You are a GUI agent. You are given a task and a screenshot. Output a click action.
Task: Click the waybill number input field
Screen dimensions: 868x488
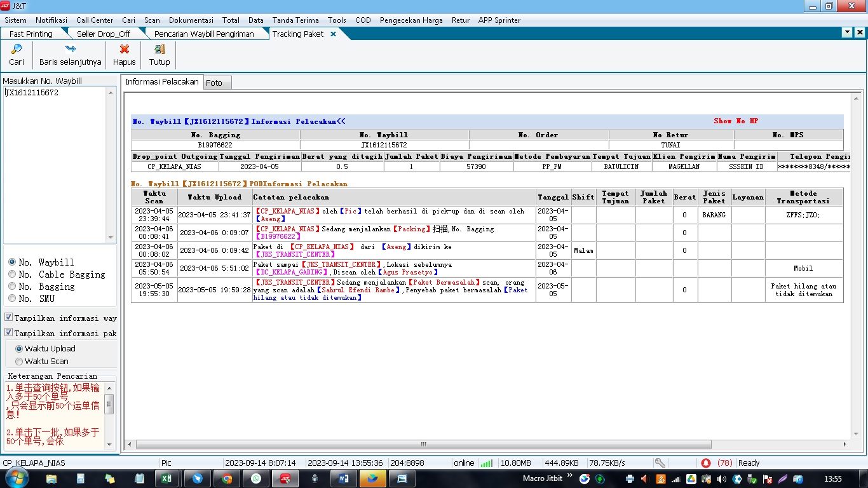[x=55, y=165]
